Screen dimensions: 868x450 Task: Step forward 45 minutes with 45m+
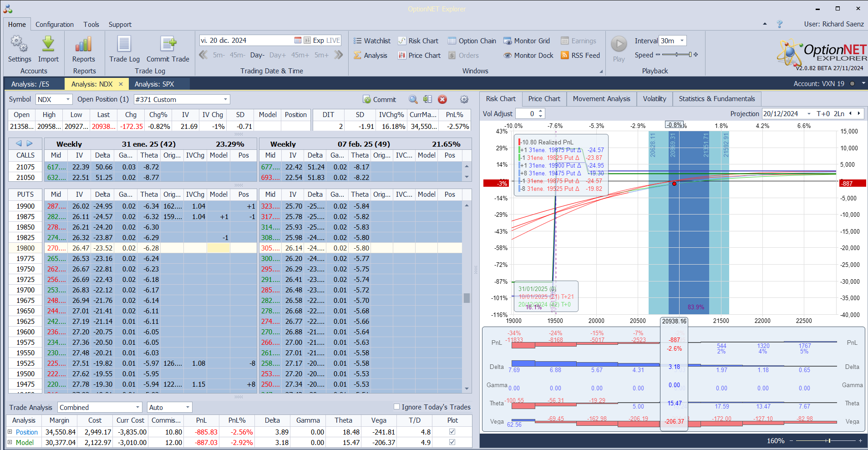click(x=300, y=55)
